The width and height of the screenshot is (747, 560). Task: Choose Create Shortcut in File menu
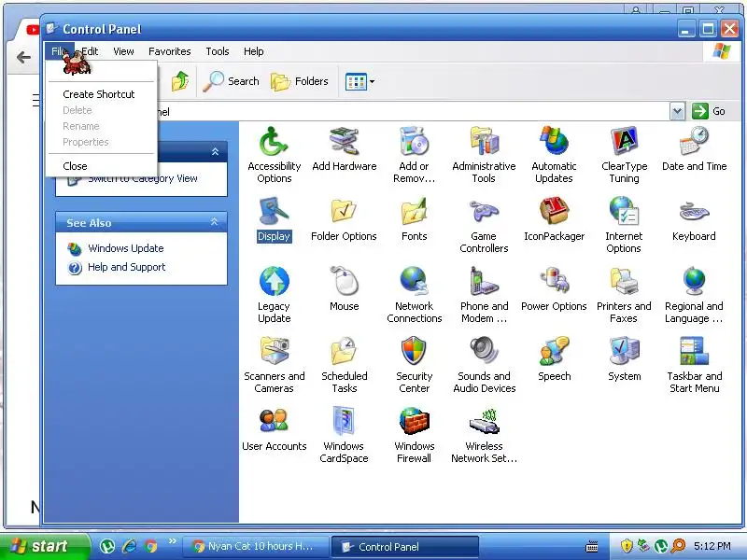click(x=102, y=94)
